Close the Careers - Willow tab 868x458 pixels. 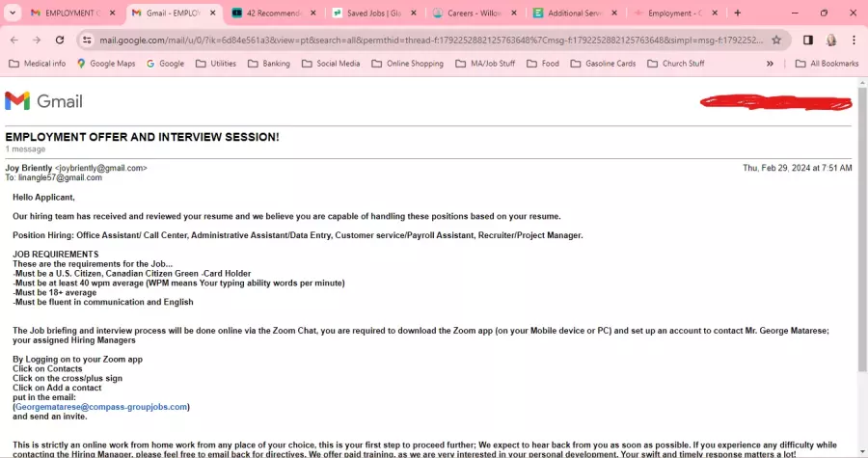coord(514,13)
